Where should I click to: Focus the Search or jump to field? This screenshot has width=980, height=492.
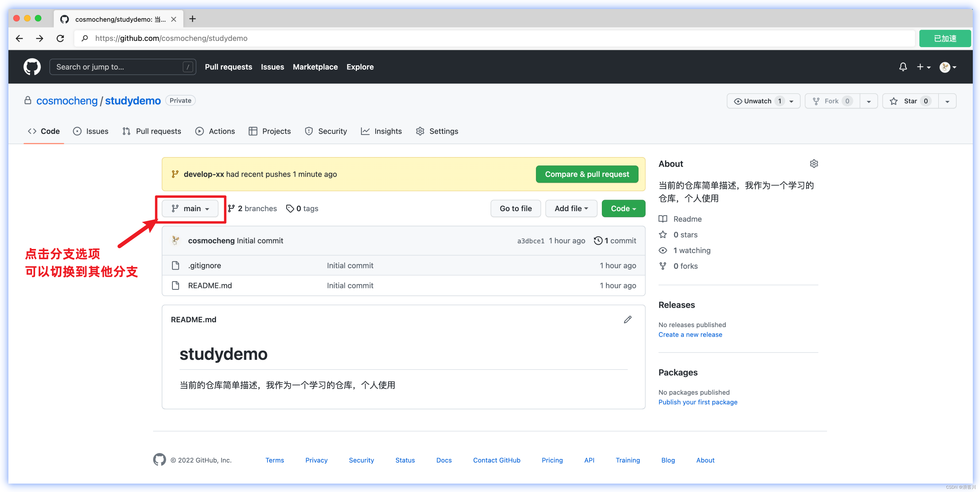tap(122, 67)
